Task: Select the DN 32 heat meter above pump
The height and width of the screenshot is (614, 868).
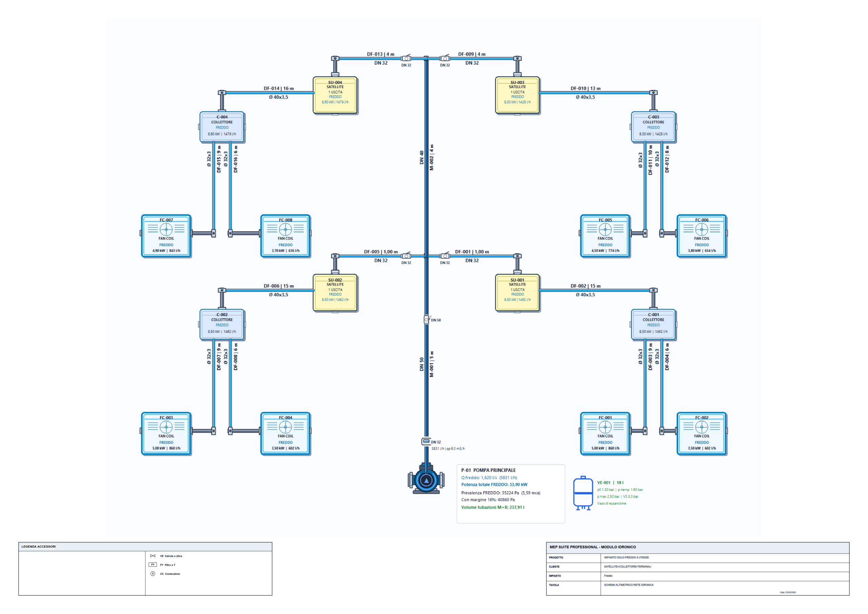Action: (x=426, y=441)
